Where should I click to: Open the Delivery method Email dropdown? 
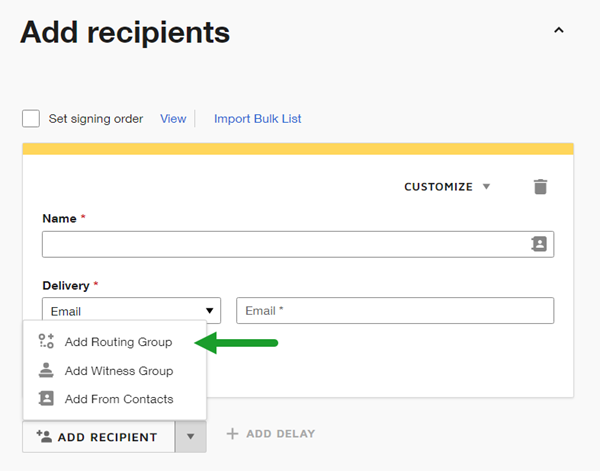131,311
